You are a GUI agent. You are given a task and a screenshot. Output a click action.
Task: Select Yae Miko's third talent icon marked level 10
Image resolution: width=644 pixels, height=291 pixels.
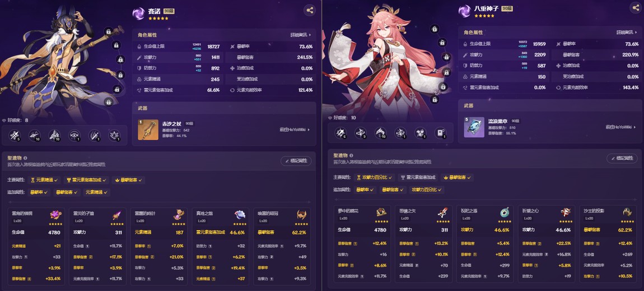pyautogui.click(x=381, y=133)
